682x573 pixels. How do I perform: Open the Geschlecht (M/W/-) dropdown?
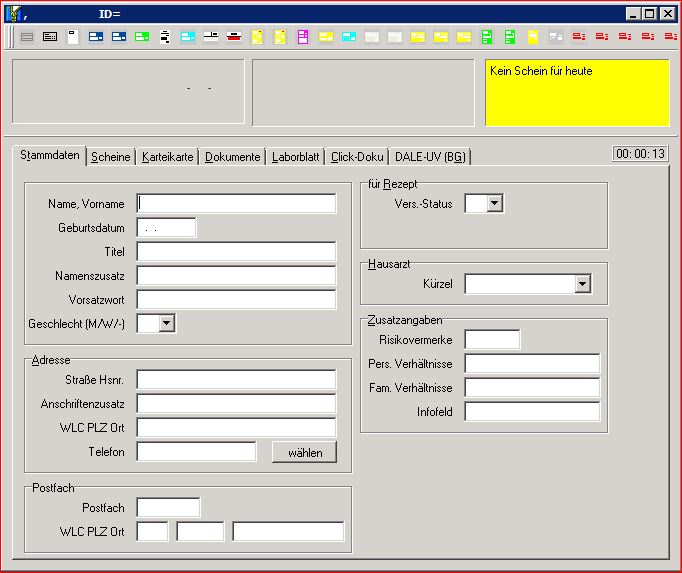pos(166,323)
